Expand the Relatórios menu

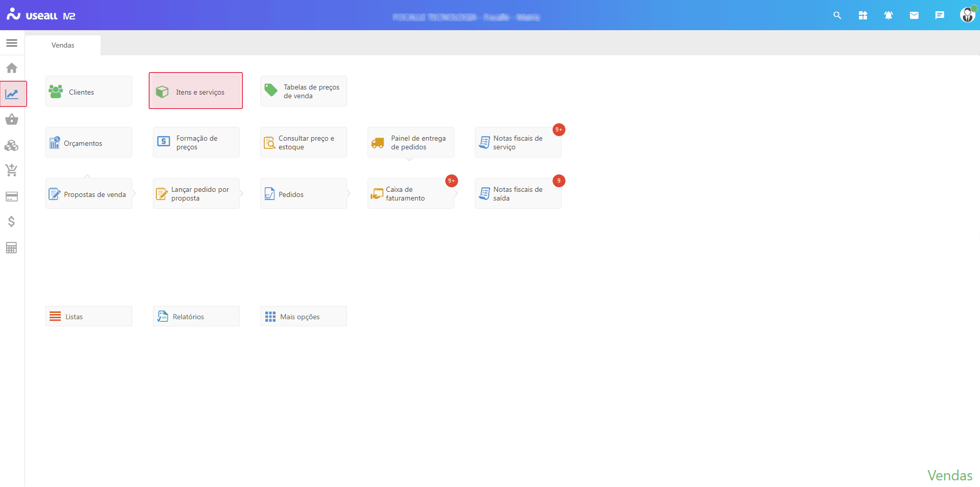pyautogui.click(x=196, y=317)
